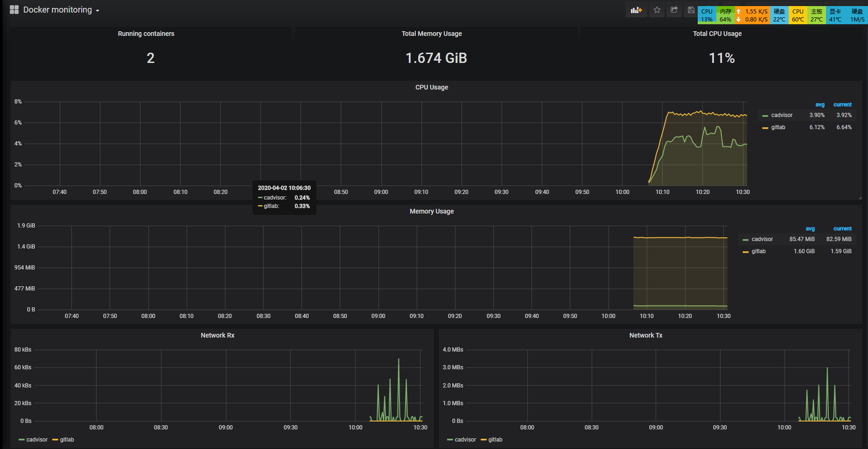Screen dimensions: 868x449
Task: Click the 硬盘 1M/S disk speed tile
Action: (x=856, y=15)
